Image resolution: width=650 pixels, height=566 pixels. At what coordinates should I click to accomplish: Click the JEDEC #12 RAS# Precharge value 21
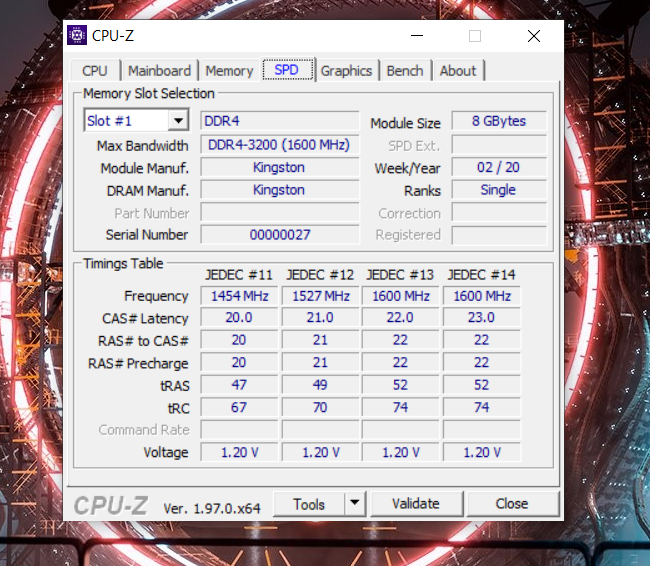pos(320,362)
